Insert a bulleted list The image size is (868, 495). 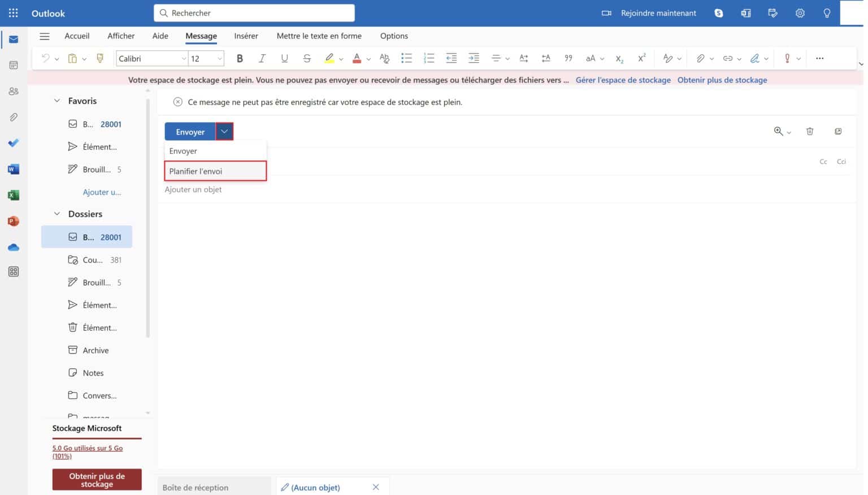tap(406, 58)
